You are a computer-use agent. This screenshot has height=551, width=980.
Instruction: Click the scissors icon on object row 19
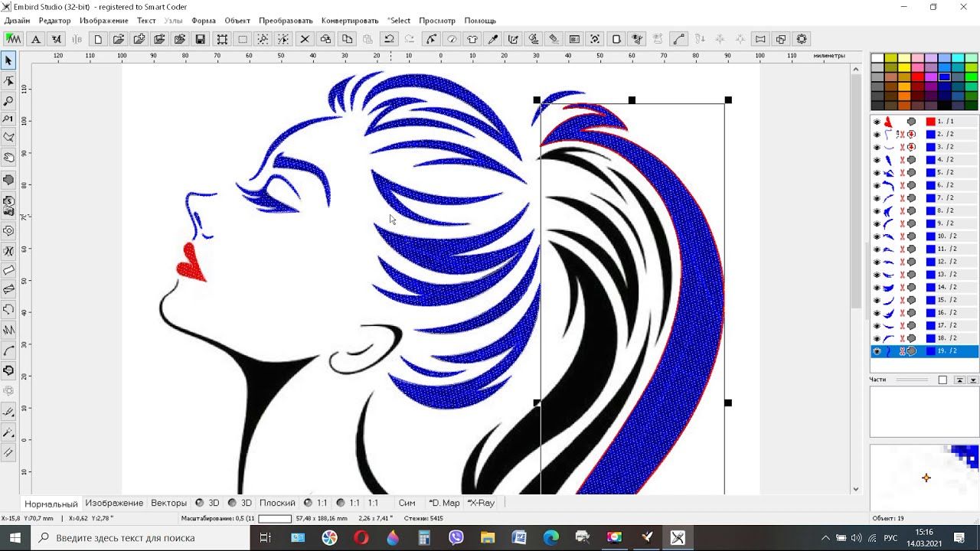pos(902,351)
